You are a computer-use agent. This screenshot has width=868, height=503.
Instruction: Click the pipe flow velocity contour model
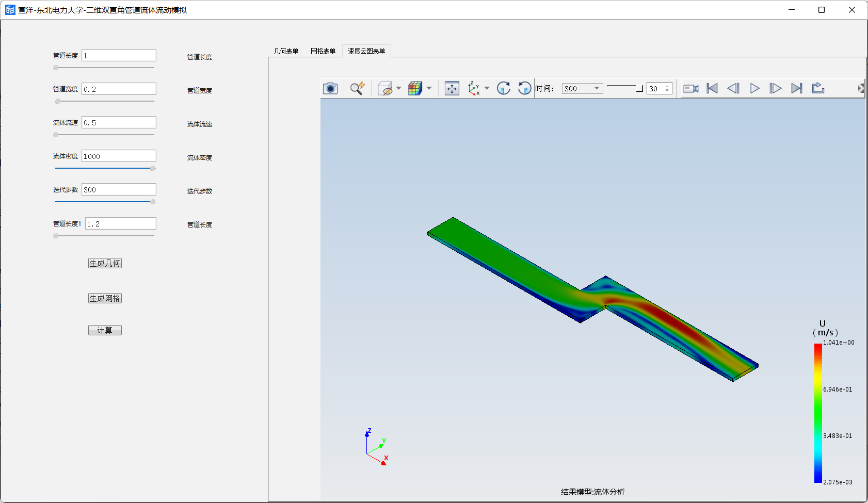pyautogui.click(x=593, y=299)
